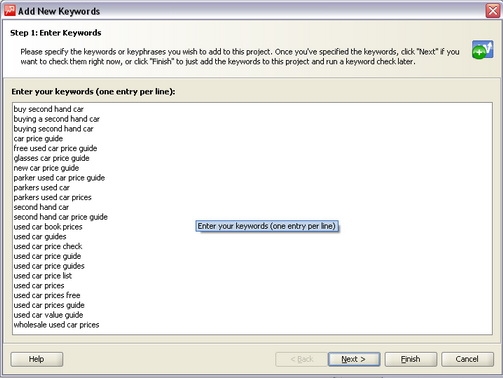Screen dimensions: 503x378
Task: Click the app icon in title bar
Action: 10,11
